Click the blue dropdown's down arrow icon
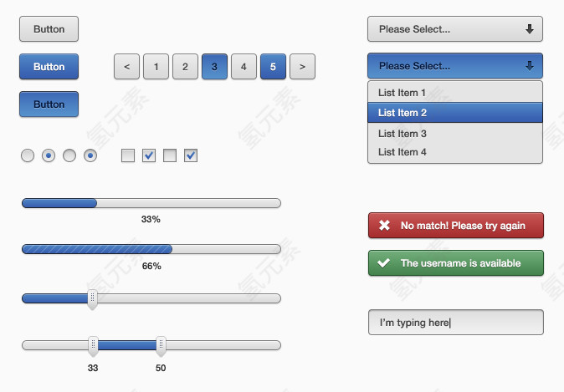The image size is (564, 392). [x=529, y=66]
